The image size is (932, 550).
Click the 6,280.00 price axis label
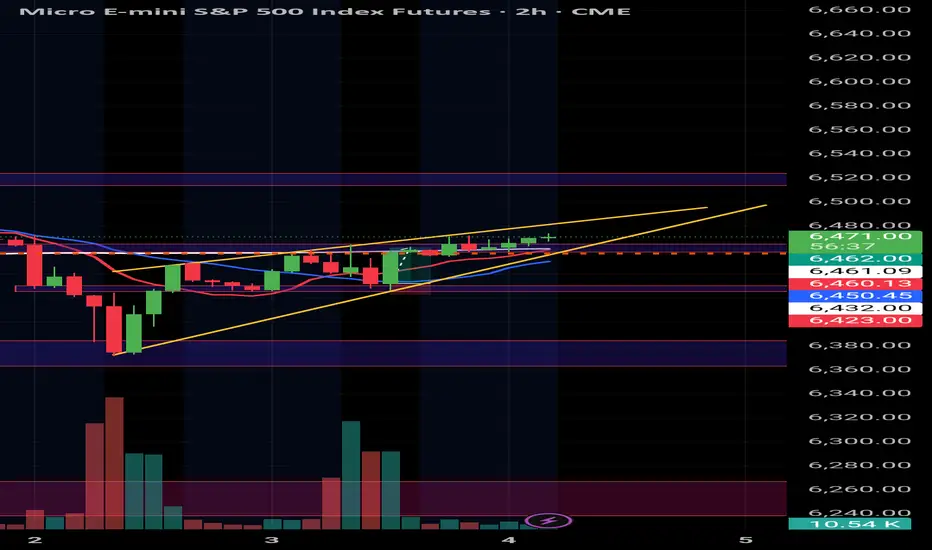click(x=859, y=465)
